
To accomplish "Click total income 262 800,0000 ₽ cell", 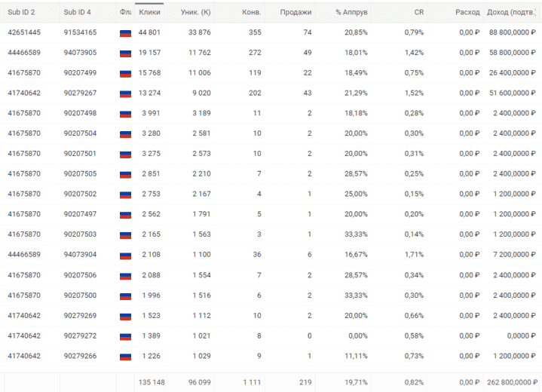I will [x=511, y=382].
